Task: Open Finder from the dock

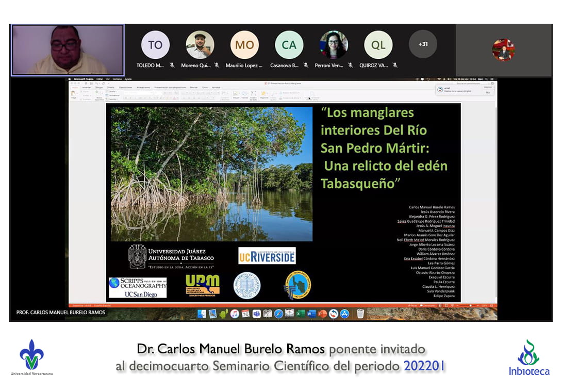Action: tap(202, 314)
